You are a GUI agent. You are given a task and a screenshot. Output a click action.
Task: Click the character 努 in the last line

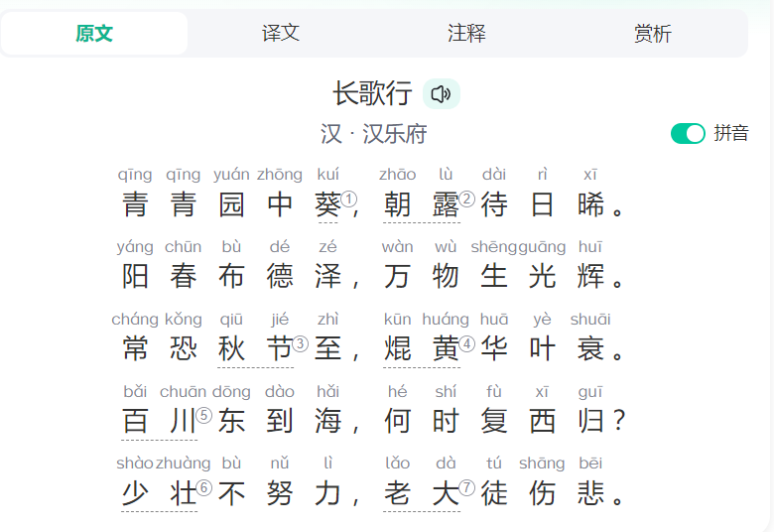click(280, 493)
